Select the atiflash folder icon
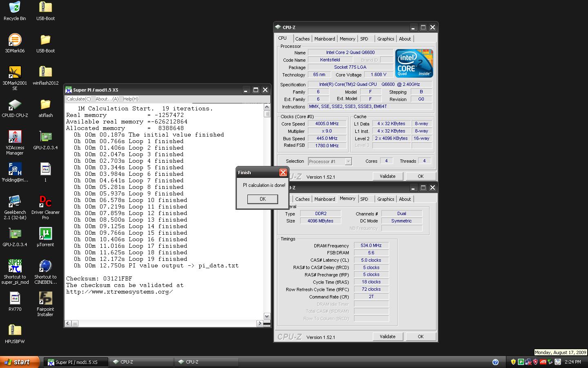 click(45, 108)
